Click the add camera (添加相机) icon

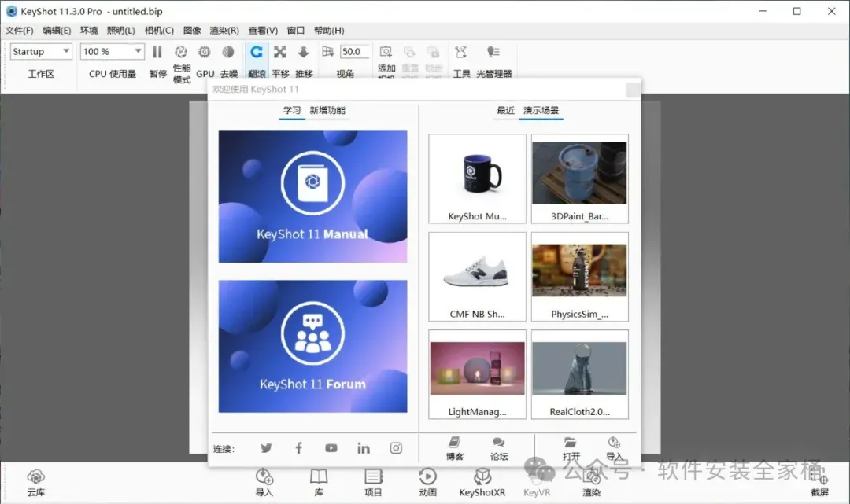coord(386,52)
